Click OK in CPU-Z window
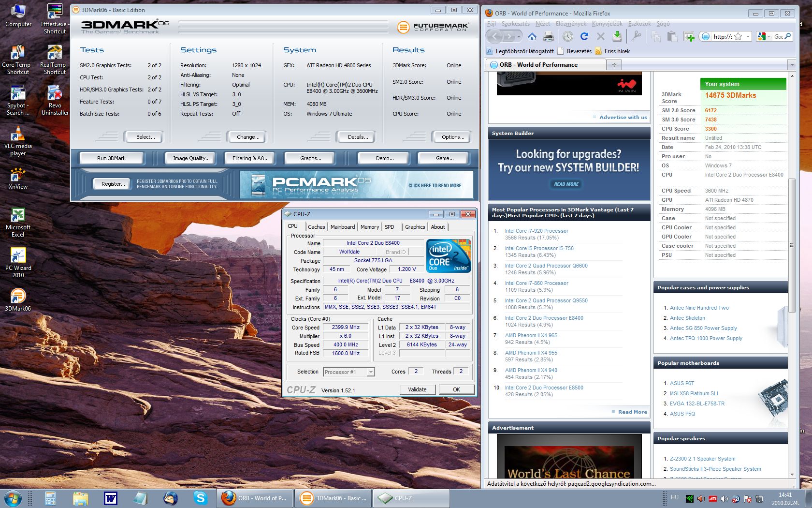 pyautogui.click(x=456, y=389)
